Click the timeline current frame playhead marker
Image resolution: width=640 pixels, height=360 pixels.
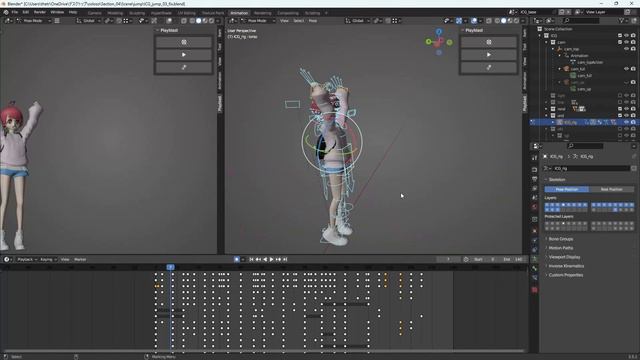[x=171, y=267]
